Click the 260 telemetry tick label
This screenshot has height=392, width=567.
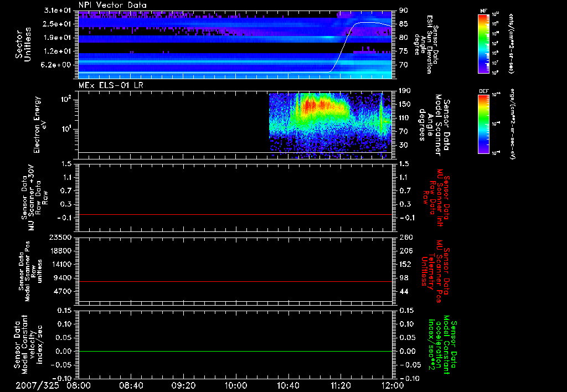point(405,238)
